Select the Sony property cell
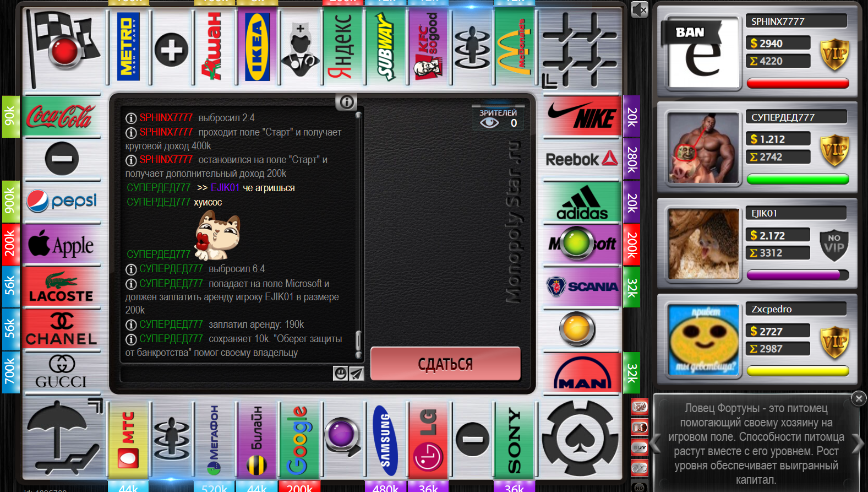Image resolution: width=868 pixels, height=492 pixels. coord(515,440)
